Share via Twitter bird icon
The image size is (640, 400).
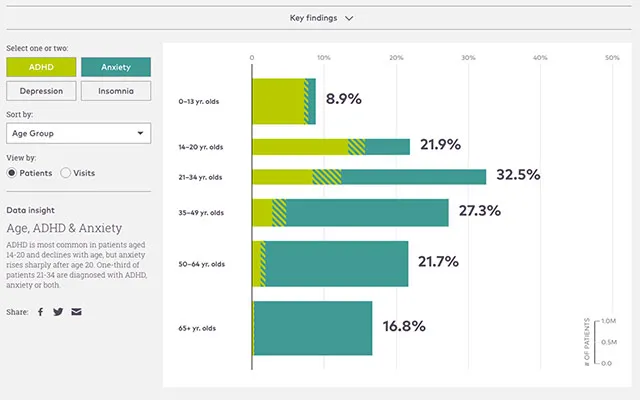pos(58,312)
